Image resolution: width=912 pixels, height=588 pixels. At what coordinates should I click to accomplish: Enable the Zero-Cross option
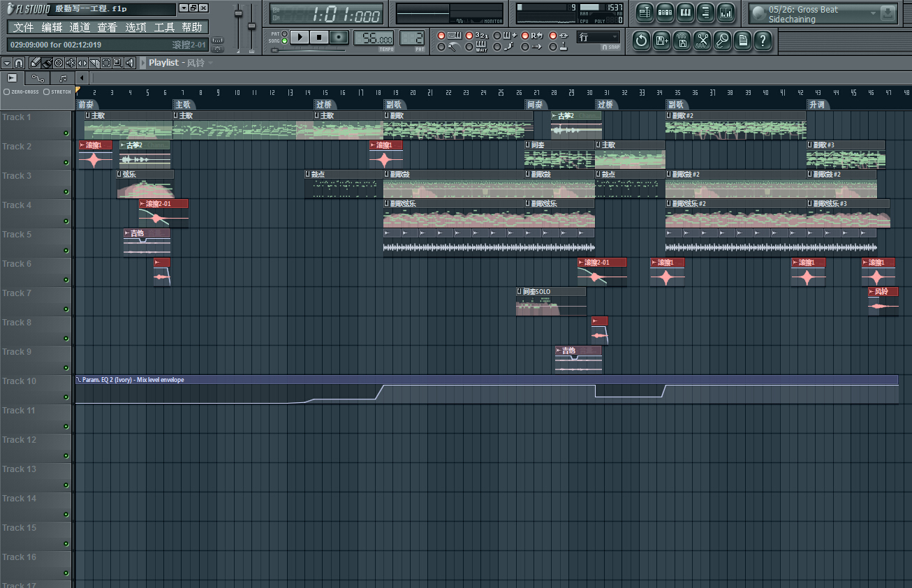pos(7,91)
